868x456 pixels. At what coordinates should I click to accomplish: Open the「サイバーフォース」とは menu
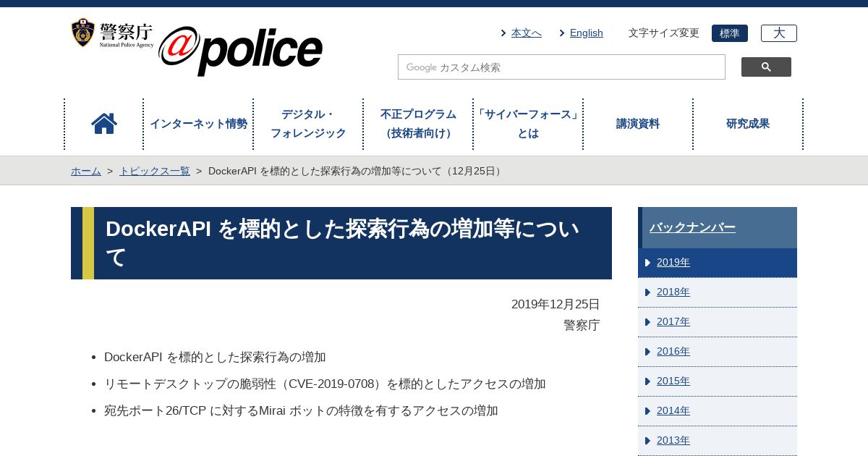pos(528,124)
